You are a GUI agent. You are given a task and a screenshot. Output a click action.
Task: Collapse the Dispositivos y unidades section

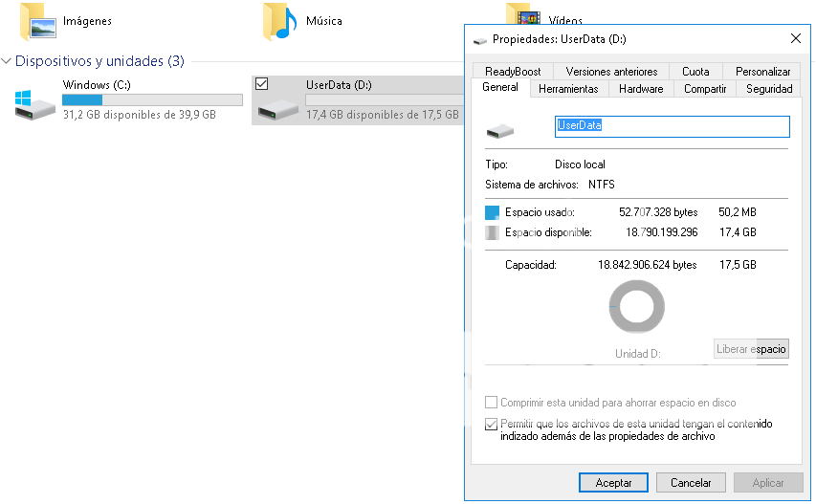point(8,61)
